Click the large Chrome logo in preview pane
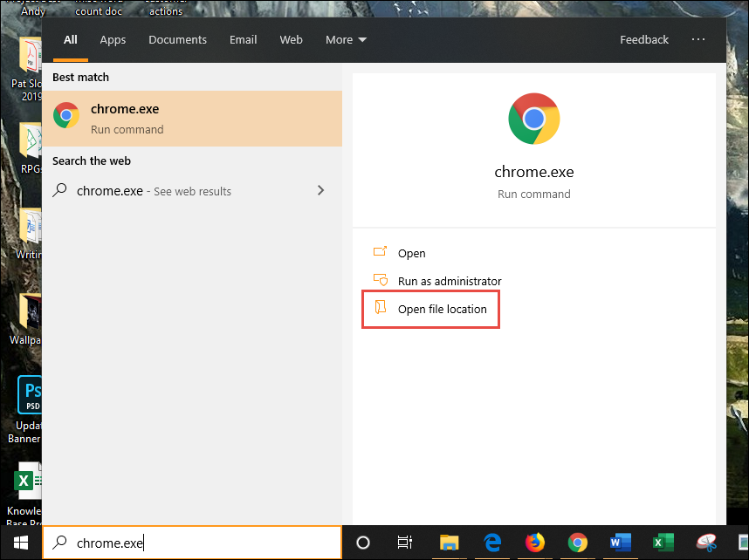 point(534,119)
